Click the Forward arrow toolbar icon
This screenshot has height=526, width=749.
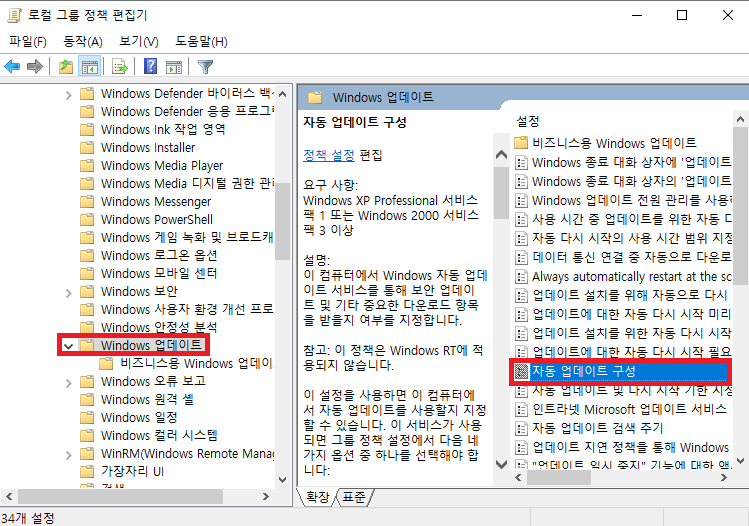coord(34,66)
